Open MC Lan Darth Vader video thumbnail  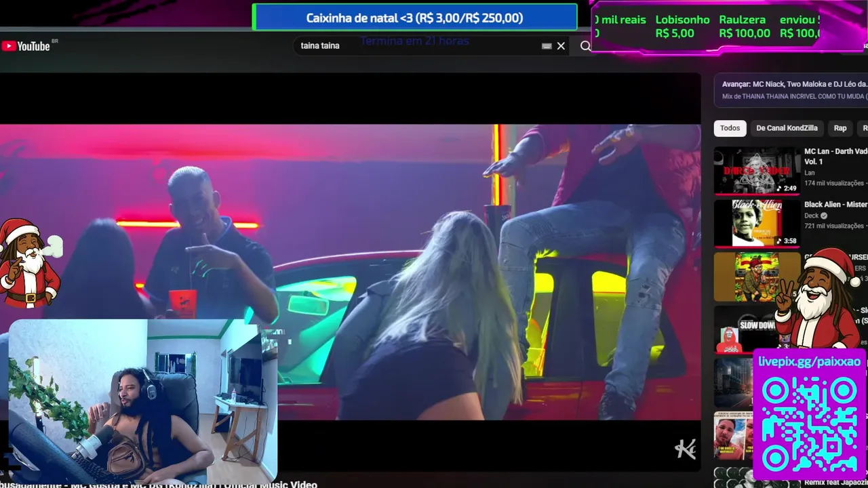[x=757, y=171]
